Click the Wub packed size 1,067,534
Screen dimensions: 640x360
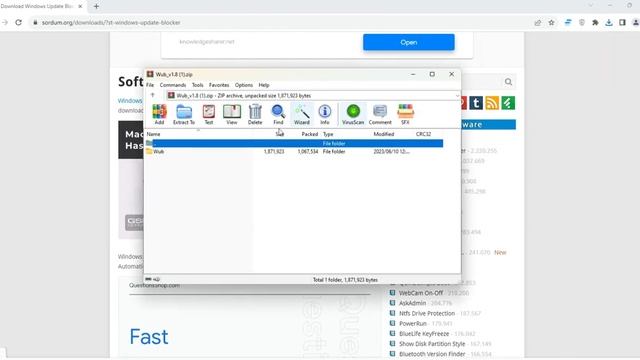308,151
